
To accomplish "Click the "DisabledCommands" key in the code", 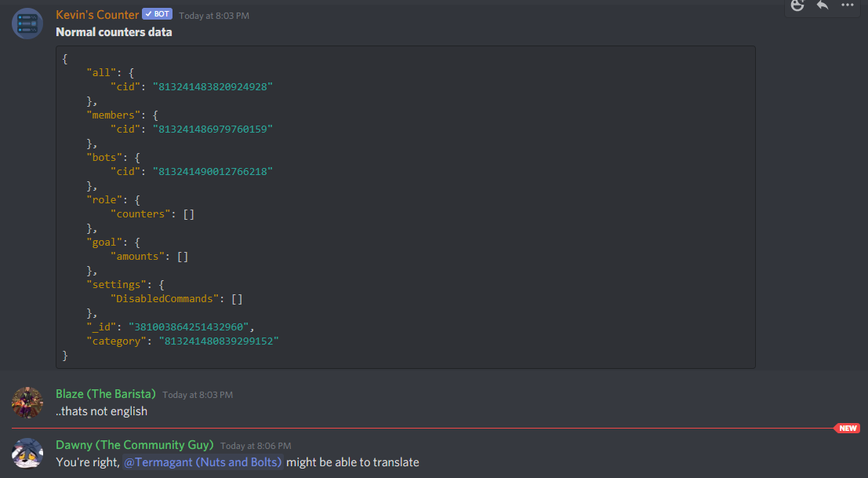I will (165, 298).
